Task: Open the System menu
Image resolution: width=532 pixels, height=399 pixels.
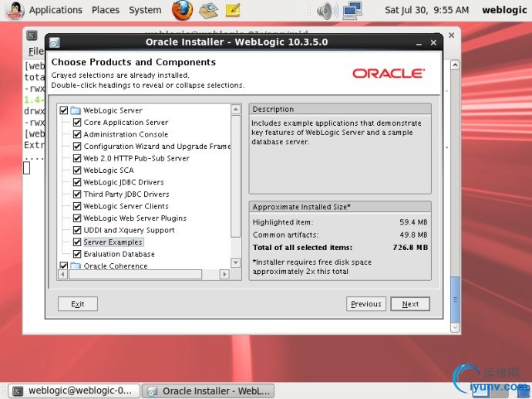Action: [145, 10]
